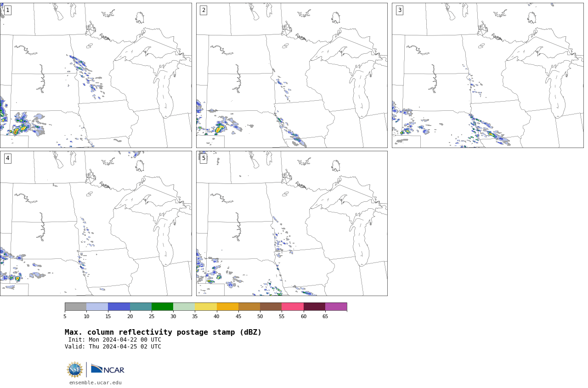This screenshot has height=388, width=588.
Task: Open ensemble member 2 map panel
Action: 292,75
